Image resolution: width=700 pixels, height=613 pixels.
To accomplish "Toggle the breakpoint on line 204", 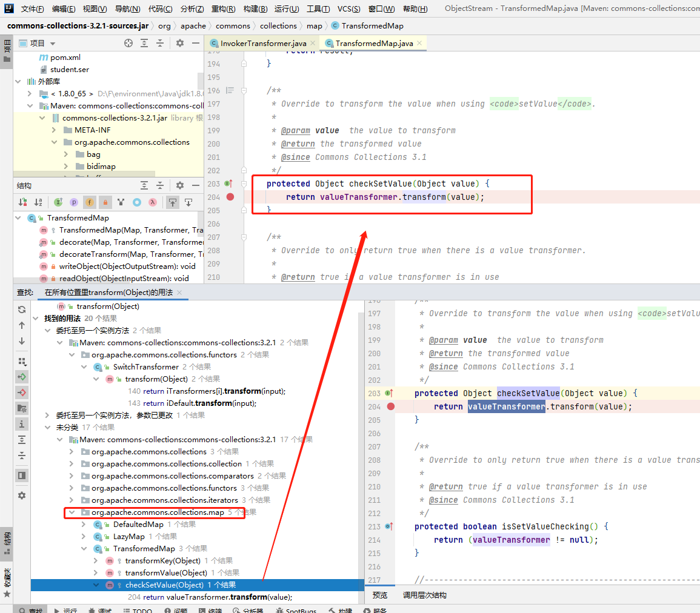I will click(x=230, y=197).
